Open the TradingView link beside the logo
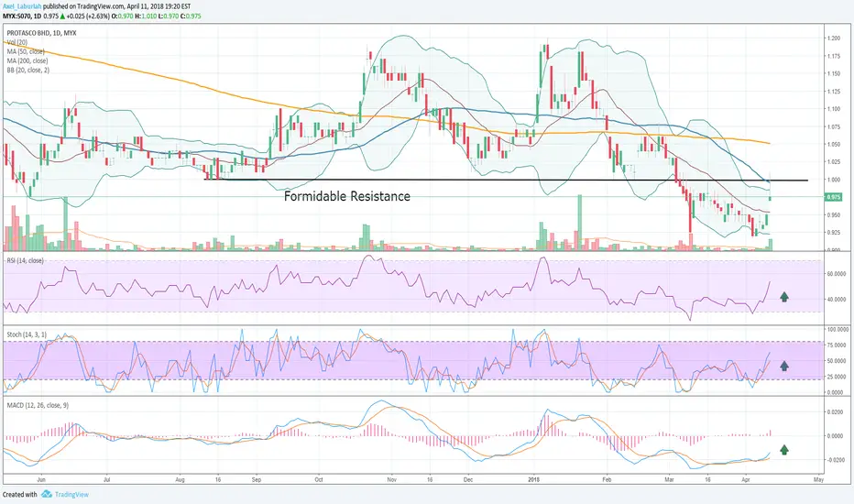854x504 pixels. tap(71, 495)
